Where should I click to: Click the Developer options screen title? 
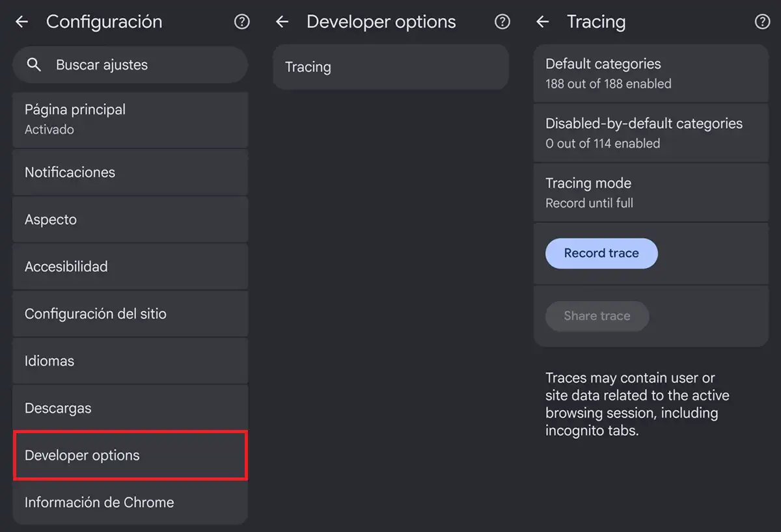pyautogui.click(x=381, y=22)
